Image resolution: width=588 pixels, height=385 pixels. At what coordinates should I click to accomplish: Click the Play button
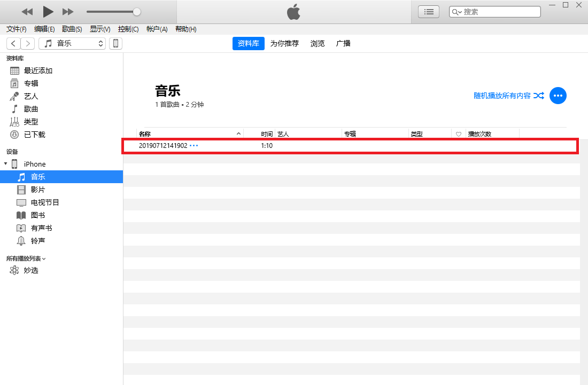(x=48, y=11)
